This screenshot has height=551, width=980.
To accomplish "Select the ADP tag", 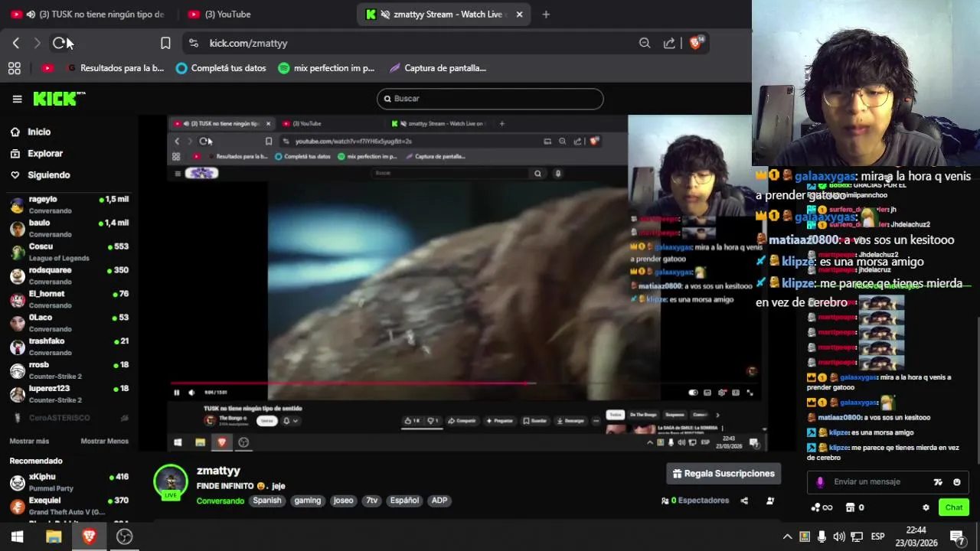I will tap(439, 500).
